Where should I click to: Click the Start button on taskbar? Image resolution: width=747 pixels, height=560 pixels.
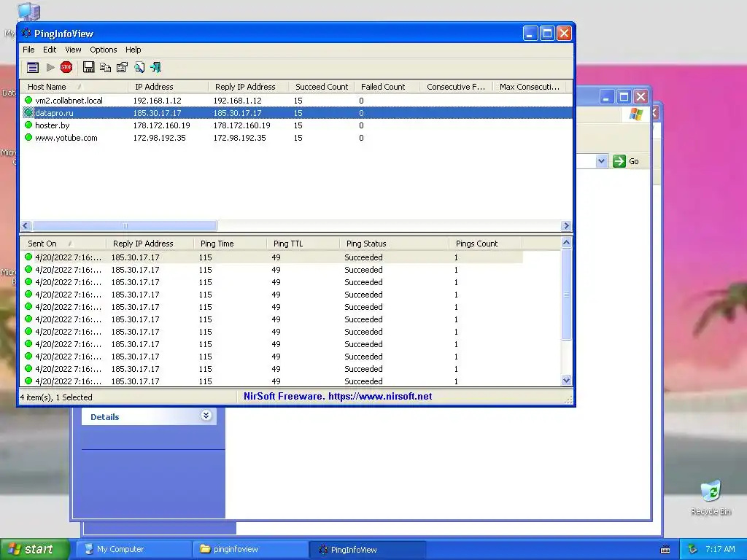tap(35, 549)
